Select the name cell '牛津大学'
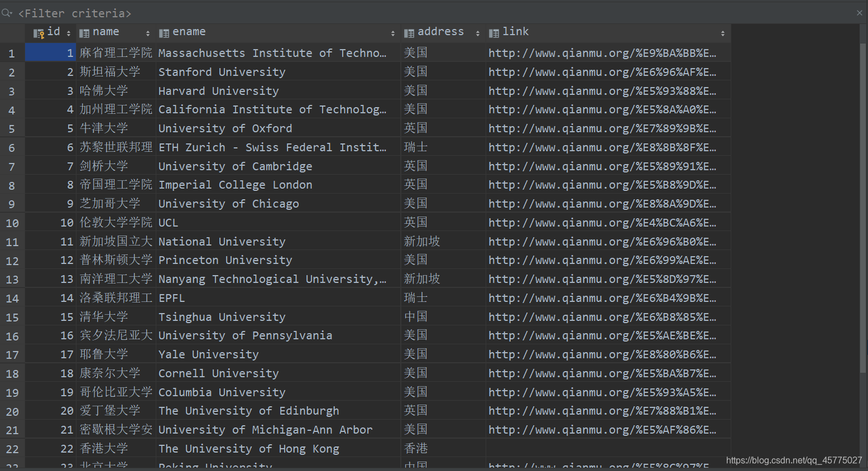 pos(116,128)
